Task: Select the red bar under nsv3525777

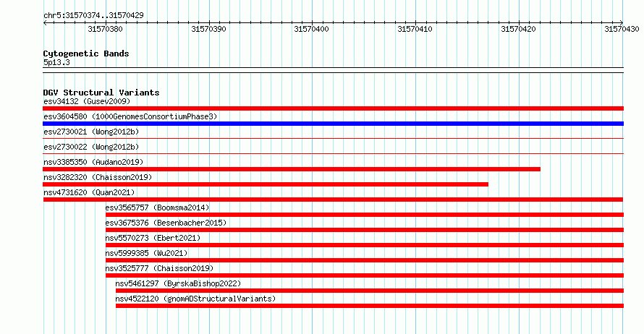Action: coord(365,275)
